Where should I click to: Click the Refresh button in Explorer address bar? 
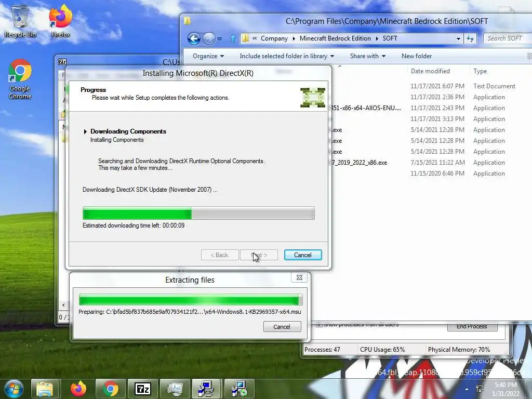470,38
